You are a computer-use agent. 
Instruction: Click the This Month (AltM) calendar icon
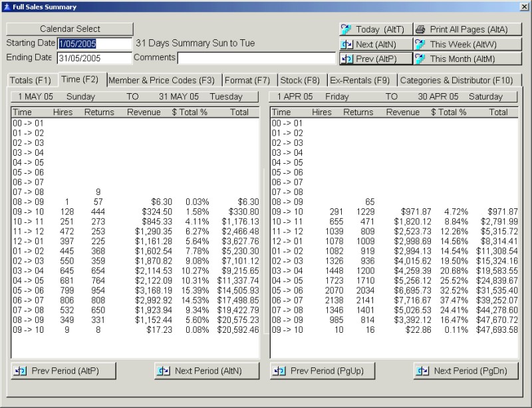point(420,59)
